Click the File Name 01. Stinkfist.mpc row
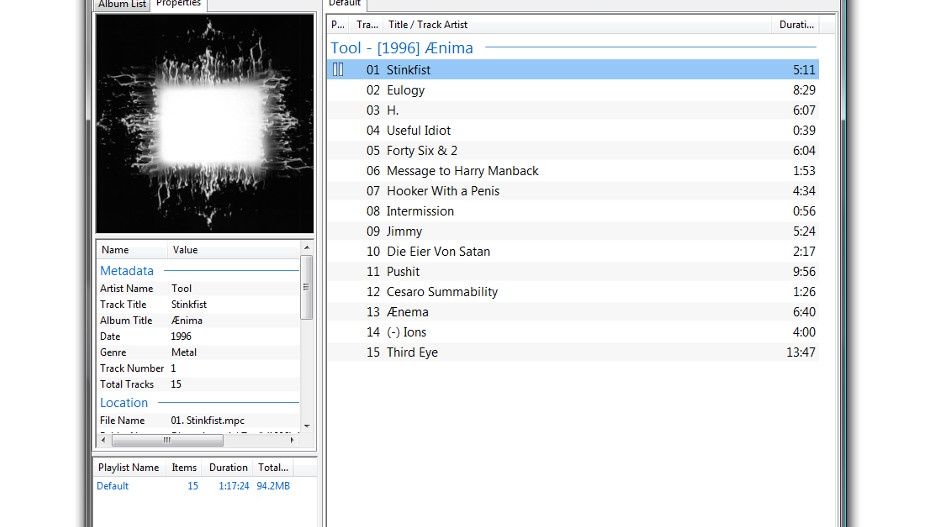 point(198,421)
